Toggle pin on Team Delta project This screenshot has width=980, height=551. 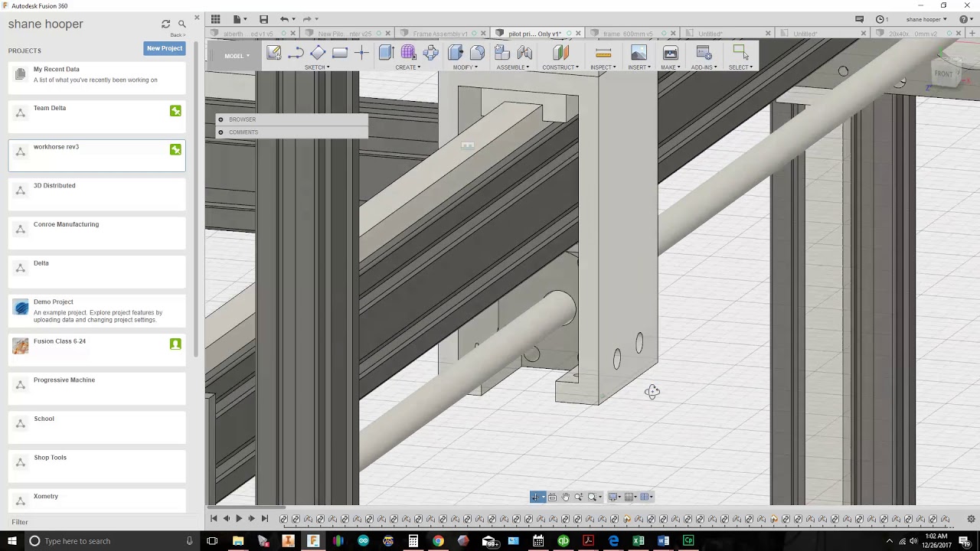tap(175, 111)
